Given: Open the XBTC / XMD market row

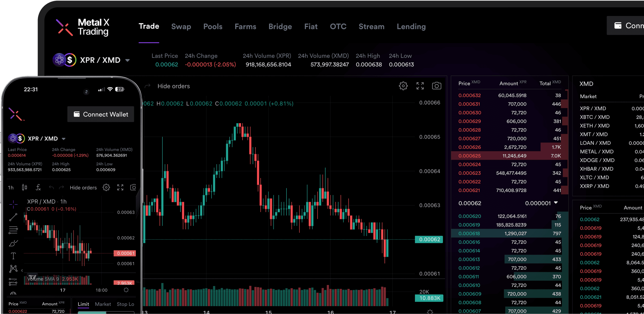Looking at the screenshot, I should click(595, 117).
